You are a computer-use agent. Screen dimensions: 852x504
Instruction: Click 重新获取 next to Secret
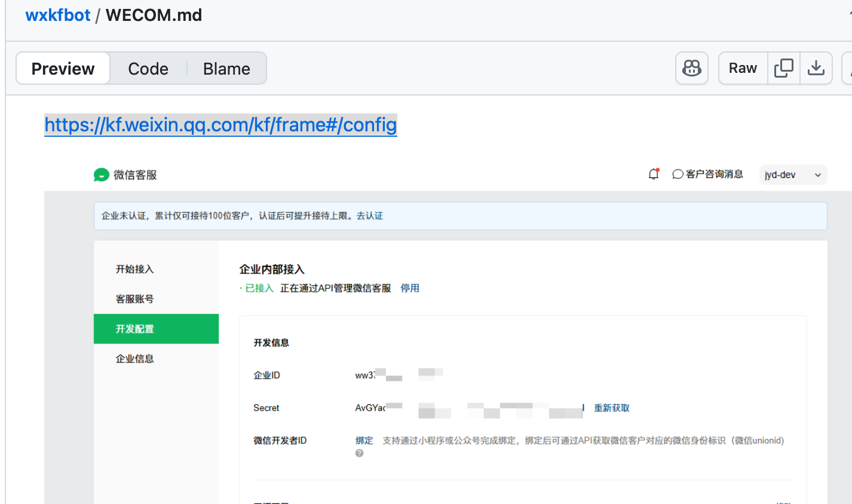pos(612,408)
